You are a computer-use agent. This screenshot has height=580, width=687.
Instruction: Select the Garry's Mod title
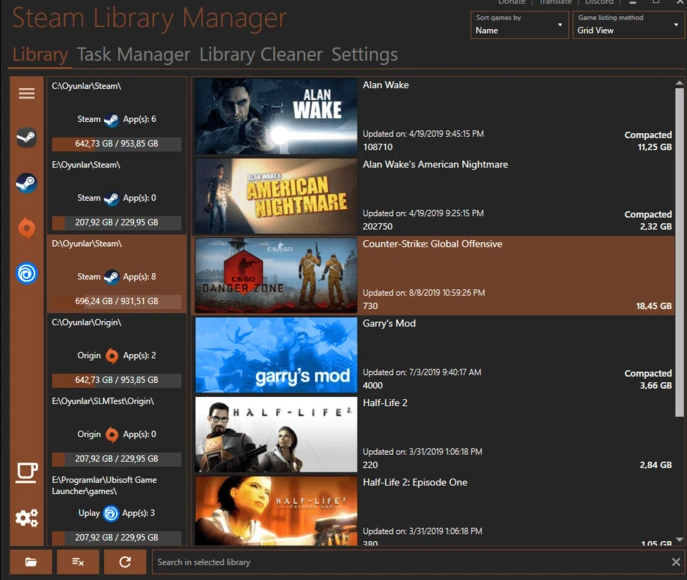pyautogui.click(x=389, y=323)
